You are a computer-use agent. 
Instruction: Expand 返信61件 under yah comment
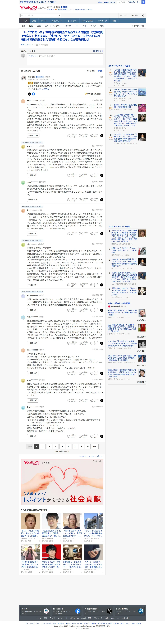pos(33,199)
